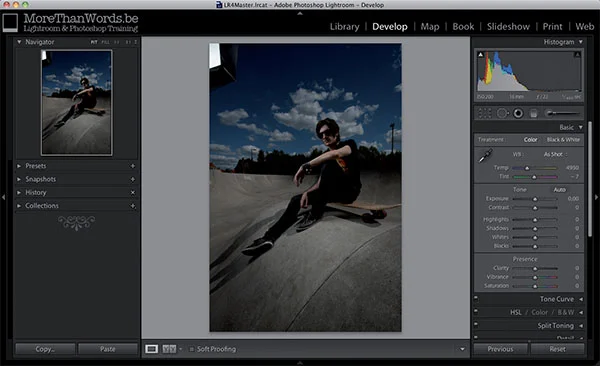Viewport: 600px width, 366px height.
Task: Hide the top module picker panel arrow
Action: pos(300,13)
